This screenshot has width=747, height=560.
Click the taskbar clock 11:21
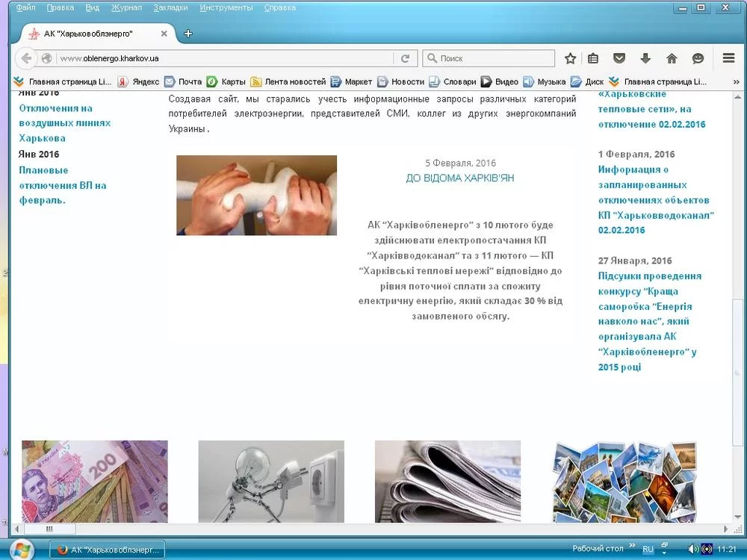727,549
